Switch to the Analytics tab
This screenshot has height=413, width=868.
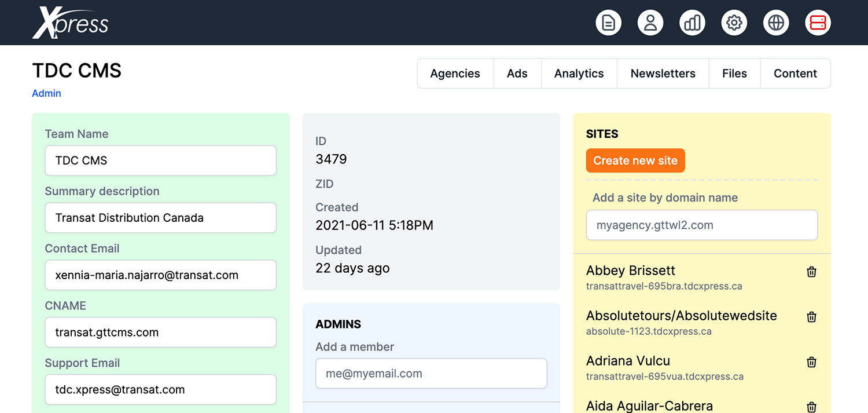pos(579,74)
